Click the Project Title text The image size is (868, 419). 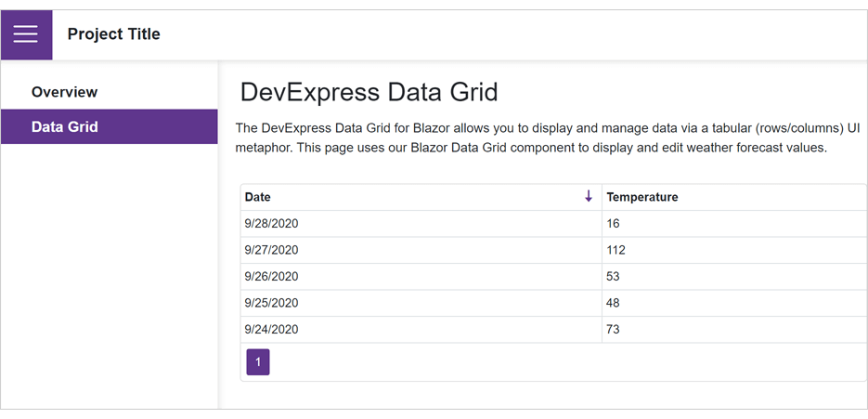[113, 34]
